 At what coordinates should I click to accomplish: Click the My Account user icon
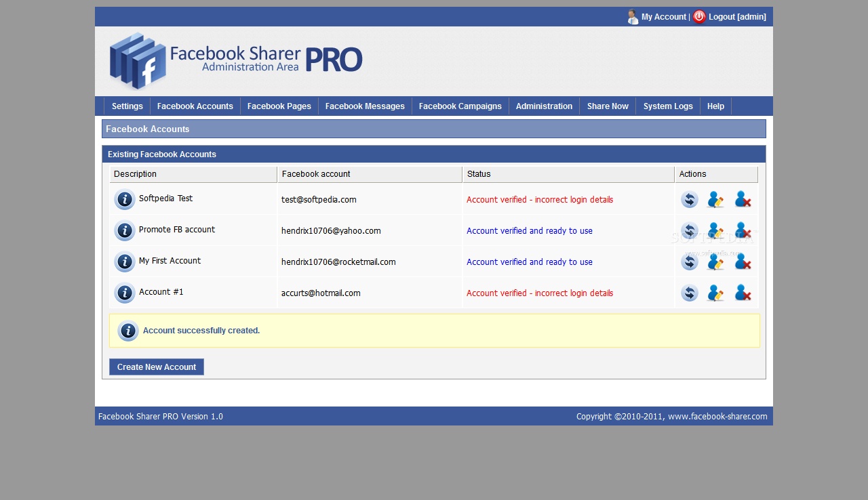click(633, 17)
